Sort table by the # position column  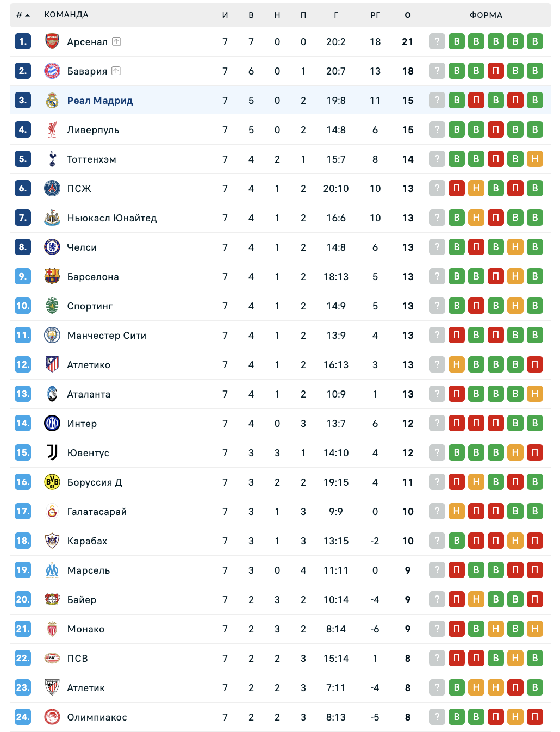tap(22, 15)
